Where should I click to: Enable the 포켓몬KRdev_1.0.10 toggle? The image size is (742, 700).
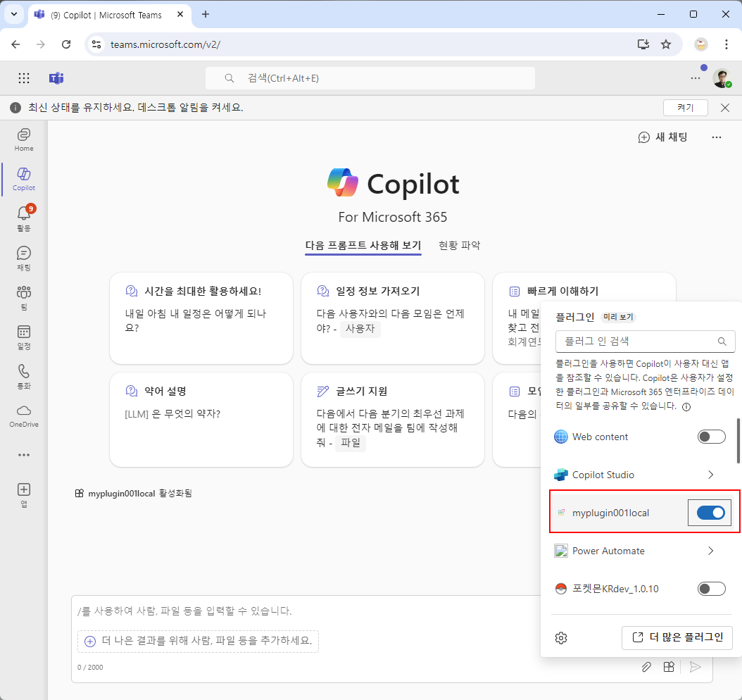[x=711, y=588]
